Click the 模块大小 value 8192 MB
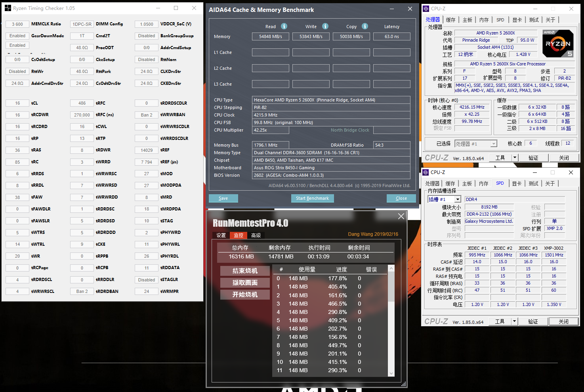This screenshot has height=392, width=584. coord(489,207)
